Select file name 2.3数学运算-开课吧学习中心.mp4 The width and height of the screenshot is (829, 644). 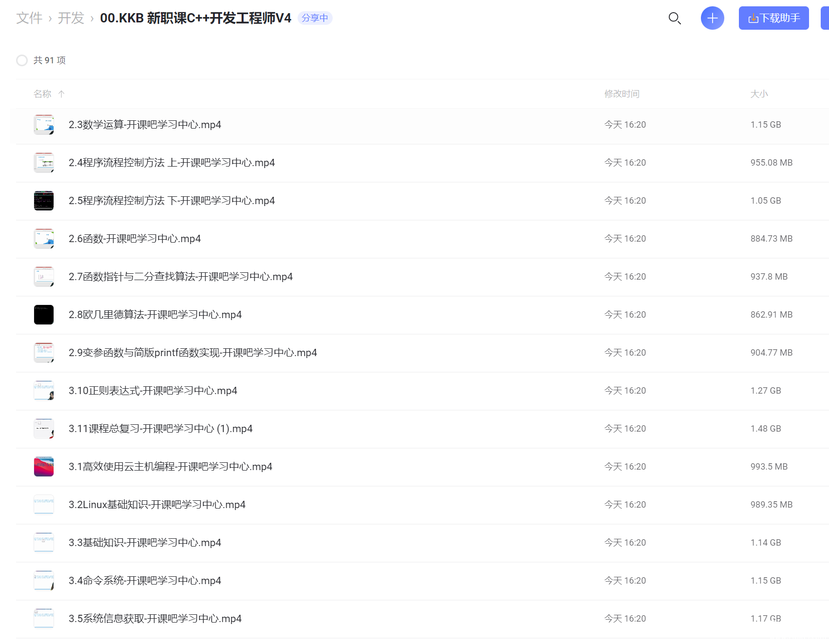click(x=145, y=125)
